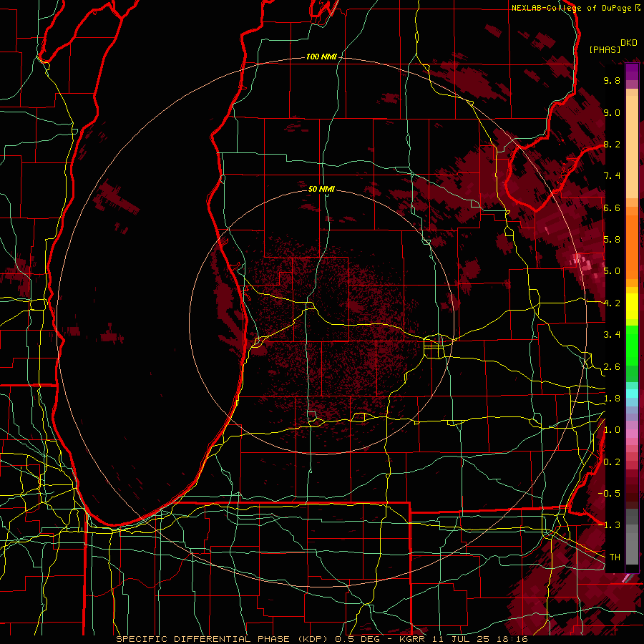Viewport: 644px width, 644px height.
Task: Click the 8.2 scale value
Action: pos(612,144)
